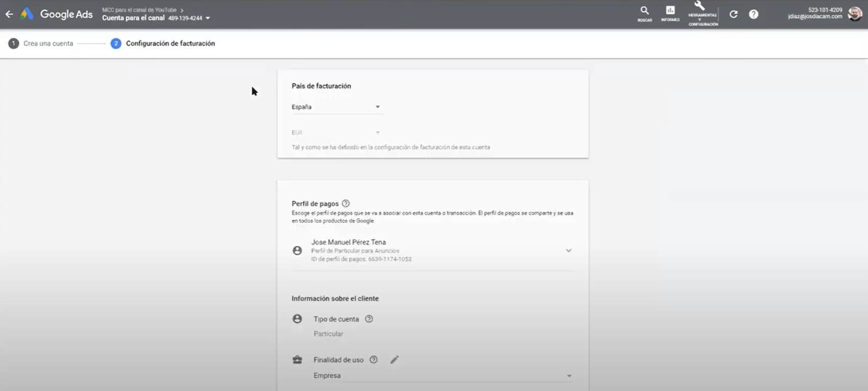
Task: Click help icon next to Finalidad de uso
Action: [x=373, y=360]
